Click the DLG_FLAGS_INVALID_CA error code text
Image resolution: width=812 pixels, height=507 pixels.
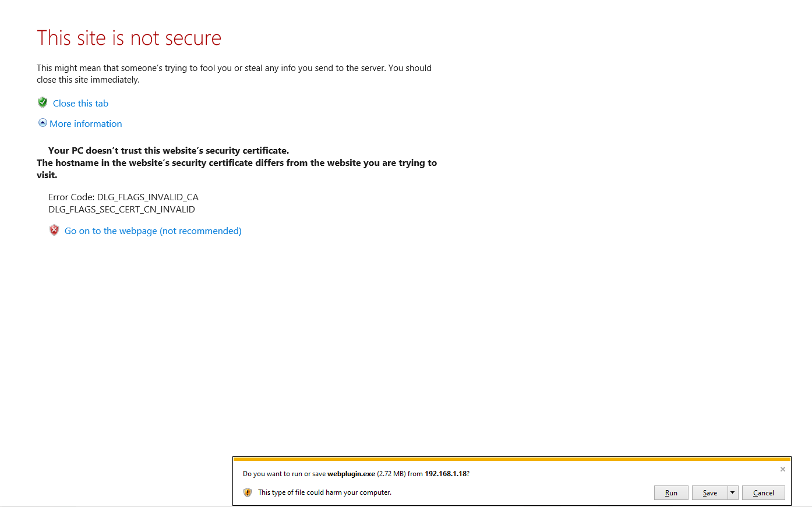(147, 197)
